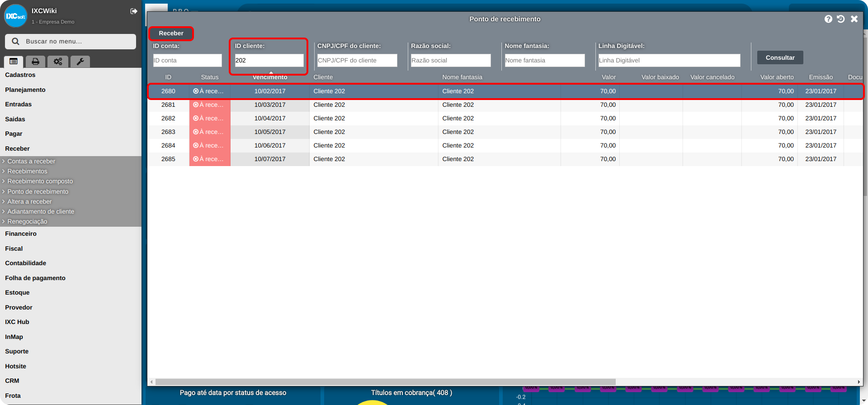Viewport: 868px width, 405px height.
Task: Select row 2685 due 10/07/2017
Action: coord(505,159)
